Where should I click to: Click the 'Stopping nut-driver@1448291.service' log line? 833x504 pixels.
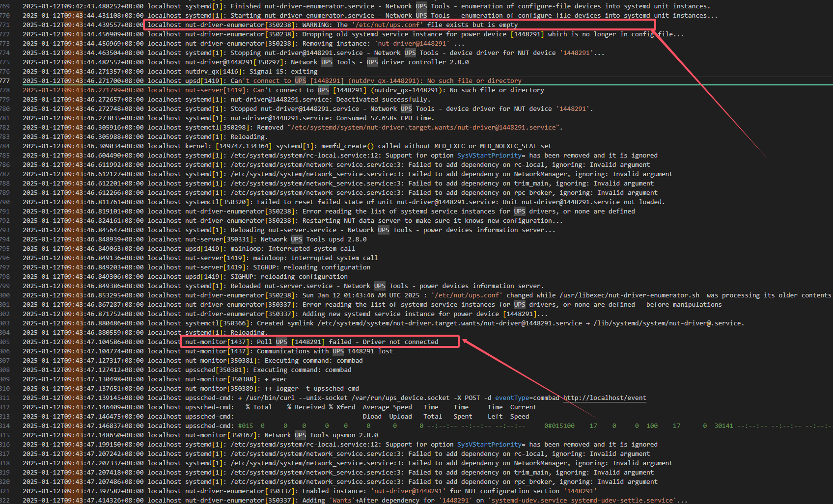tap(313, 53)
